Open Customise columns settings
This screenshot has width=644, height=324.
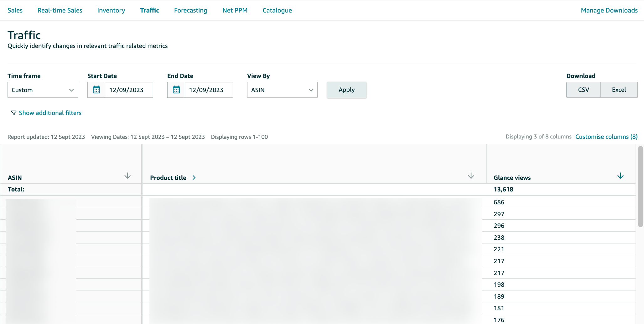pyautogui.click(x=606, y=137)
